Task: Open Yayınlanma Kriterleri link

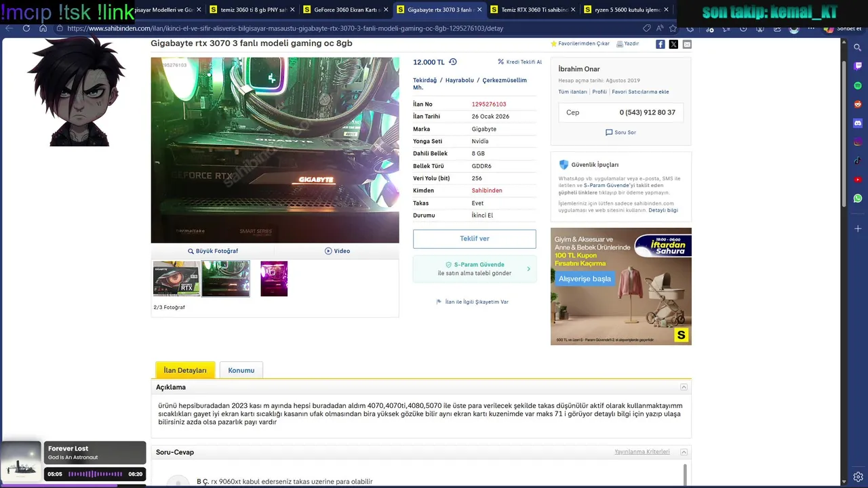Action: pyautogui.click(x=642, y=452)
